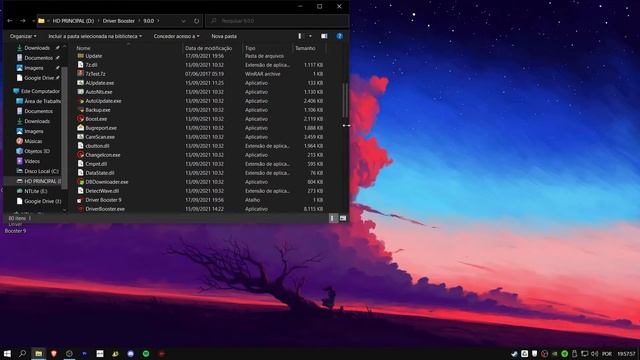Select the DBDownloader.exe file icon

pos(80,182)
